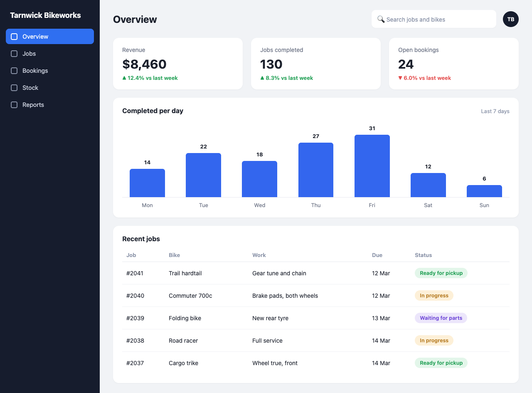Click the Stock sidebar icon
Image resolution: width=532 pixels, height=393 pixels.
[x=14, y=88]
